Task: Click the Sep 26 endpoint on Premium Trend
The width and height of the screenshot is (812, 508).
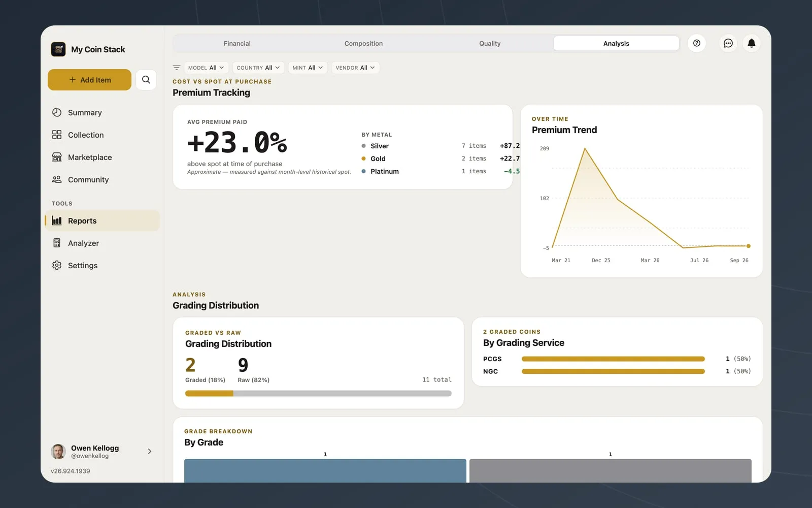Action: tap(748, 246)
